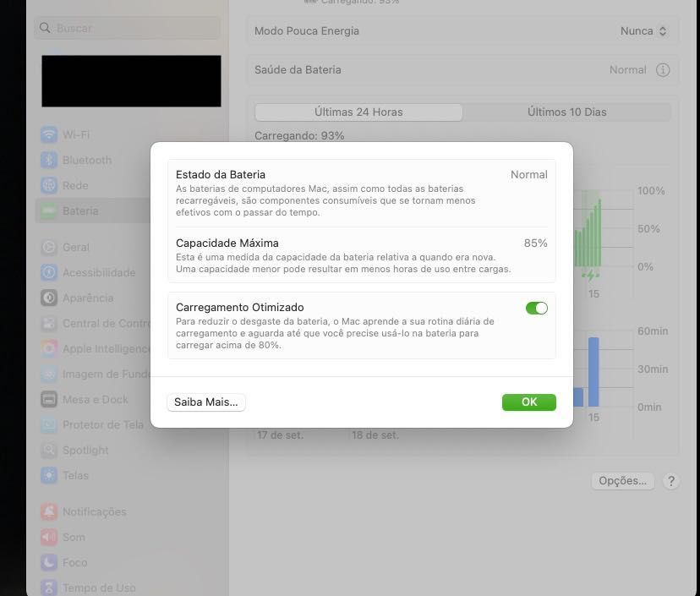Click the Som speaker icon
Image resolution: width=700 pixels, height=596 pixels.
pos(49,537)
